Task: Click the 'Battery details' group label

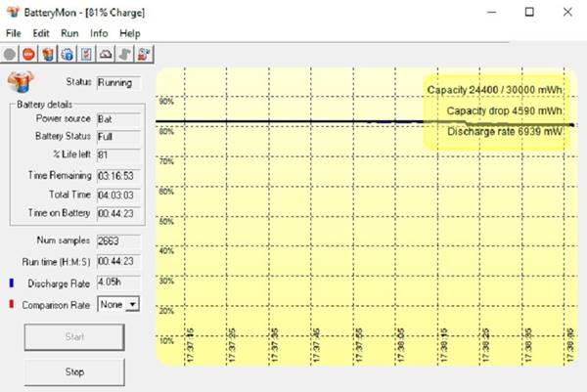Action: point(44,105)
